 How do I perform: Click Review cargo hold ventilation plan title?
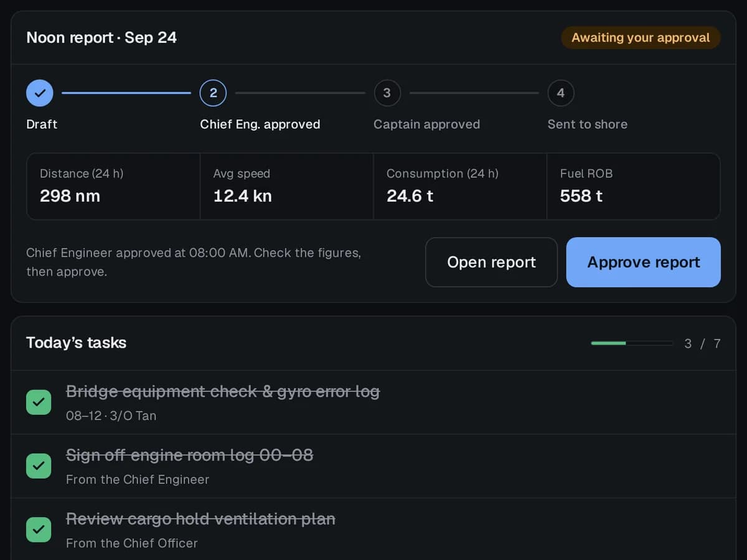click(200, 519)
